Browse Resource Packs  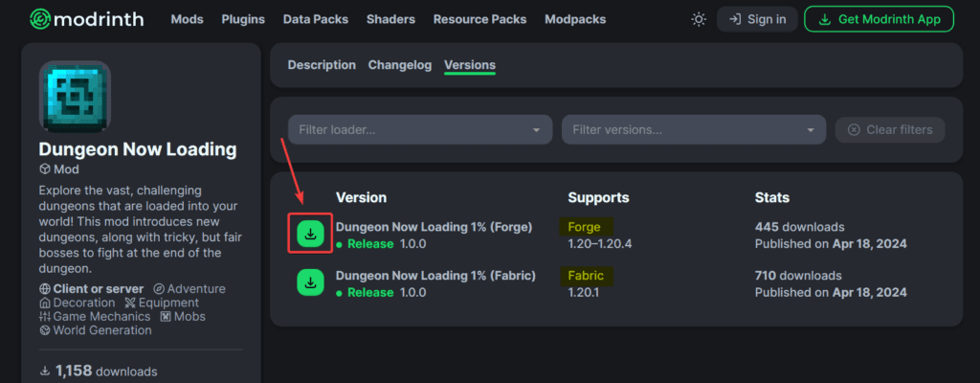pyautogui.click(x=479, y=19)
